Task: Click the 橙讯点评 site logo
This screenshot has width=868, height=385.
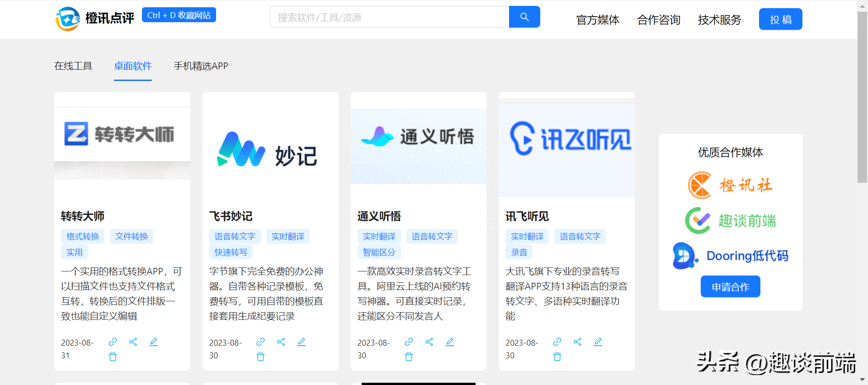Action: [95, 19]
